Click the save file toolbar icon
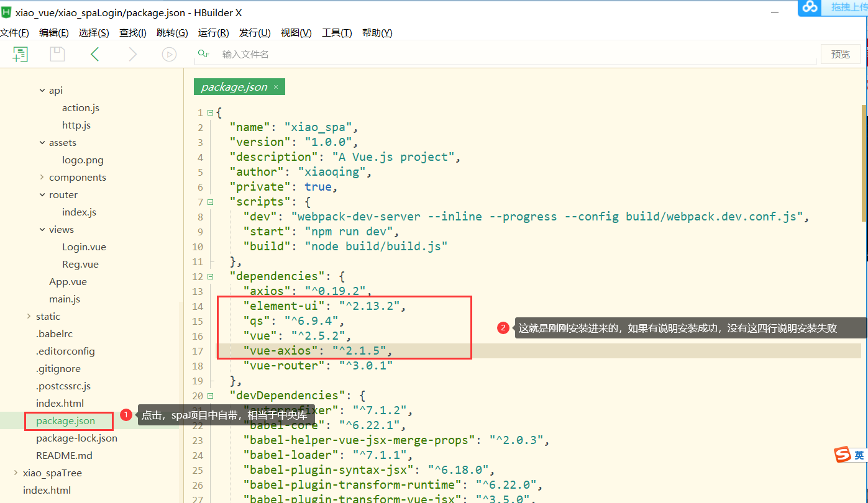The image size is (868, 503). click(57, 54)
